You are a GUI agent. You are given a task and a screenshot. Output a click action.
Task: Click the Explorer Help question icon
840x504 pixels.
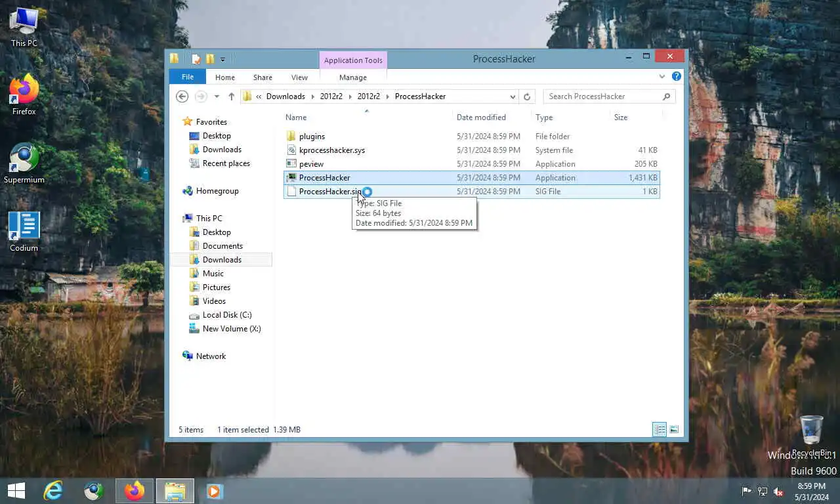(677, 77)
